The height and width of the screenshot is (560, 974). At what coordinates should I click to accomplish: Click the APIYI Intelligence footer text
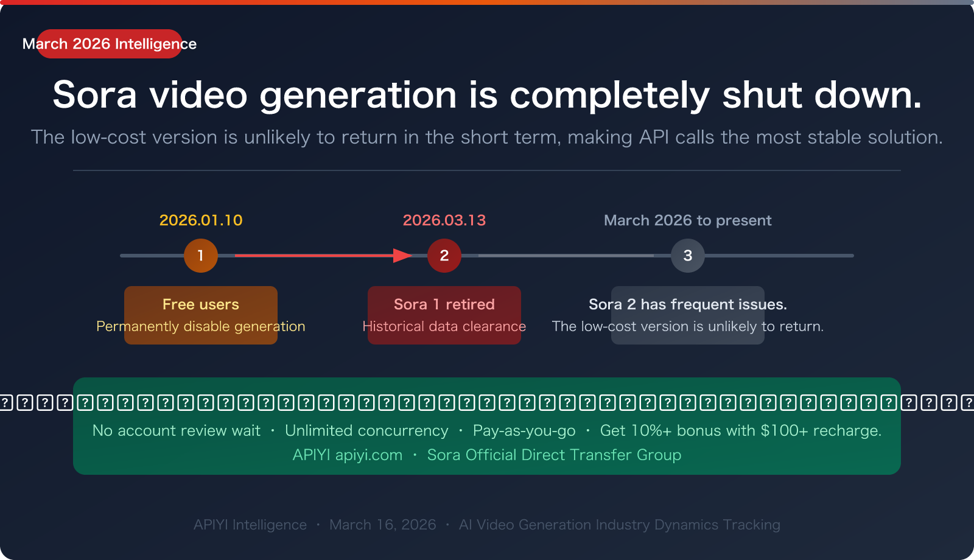pyautogui.click(x=250, y=524)
